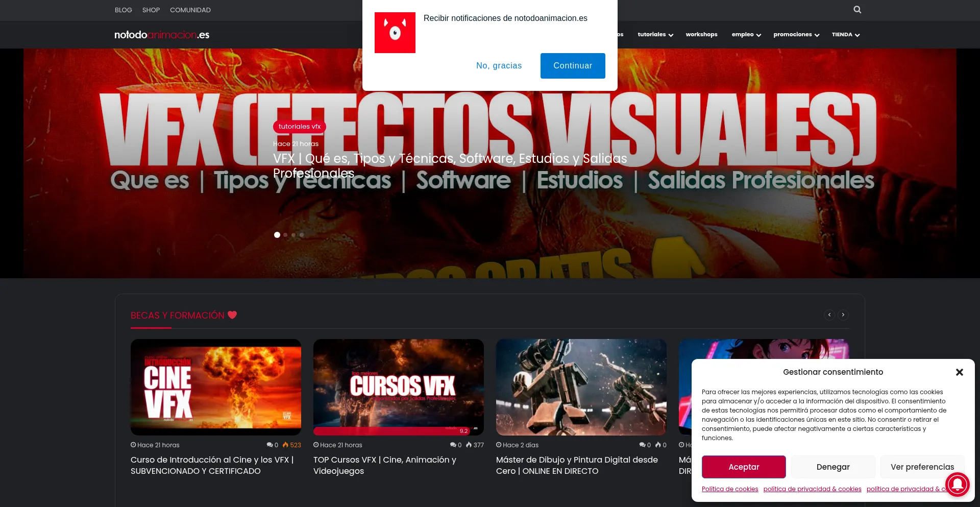980x507 pixels.
Task: Click the red bell notification button
Action: click(957, 484)
